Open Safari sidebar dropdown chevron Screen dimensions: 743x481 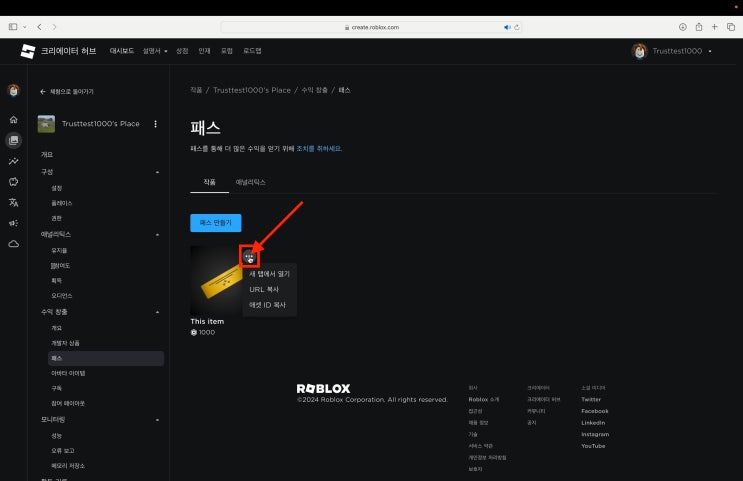25,27
